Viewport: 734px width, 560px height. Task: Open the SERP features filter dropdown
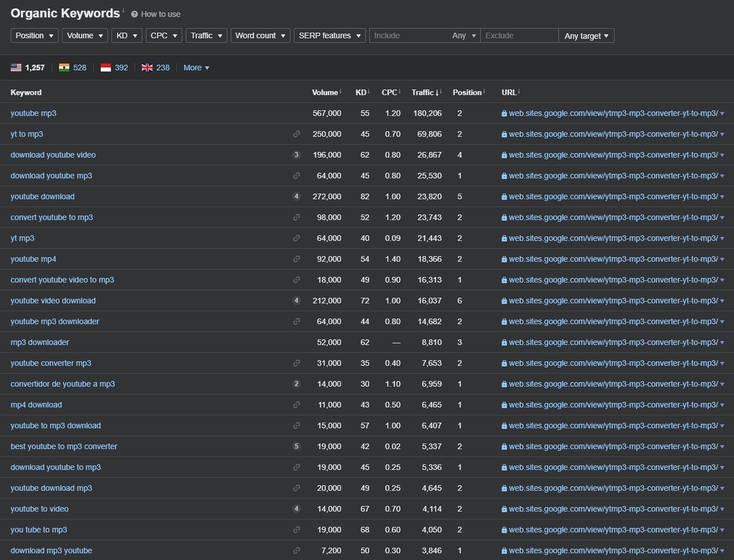(x=330, y=35)
